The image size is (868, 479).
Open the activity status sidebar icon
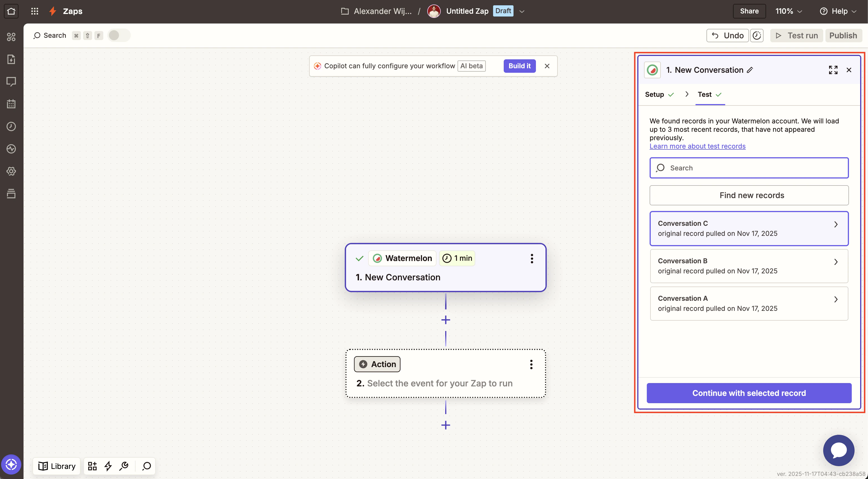point(11,149)
